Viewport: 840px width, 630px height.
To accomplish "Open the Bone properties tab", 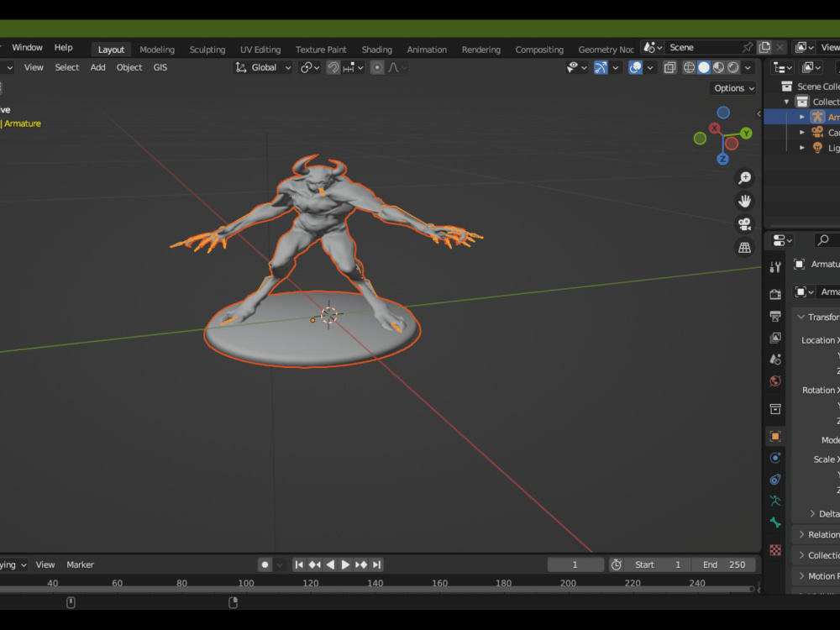I will click(x=774, y=522).
